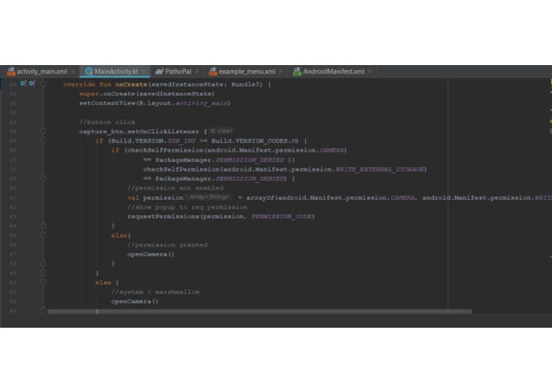Collapse the else block at line 45
The height and width of the screenshot is (392, 552).
pyautogui.click(x=44, y=235)
